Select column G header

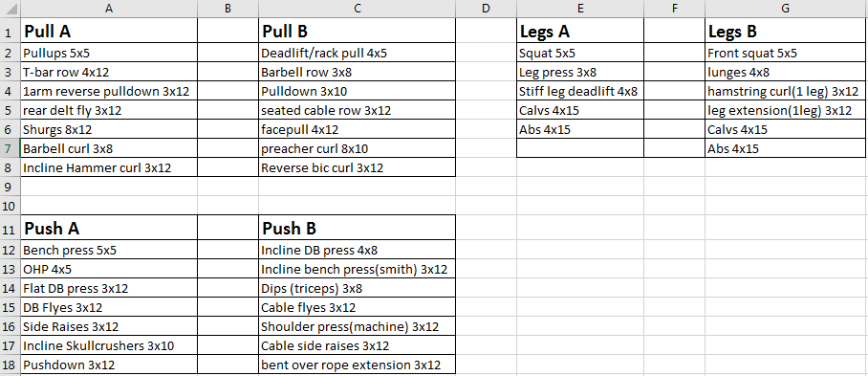click(x=786, y=9)
